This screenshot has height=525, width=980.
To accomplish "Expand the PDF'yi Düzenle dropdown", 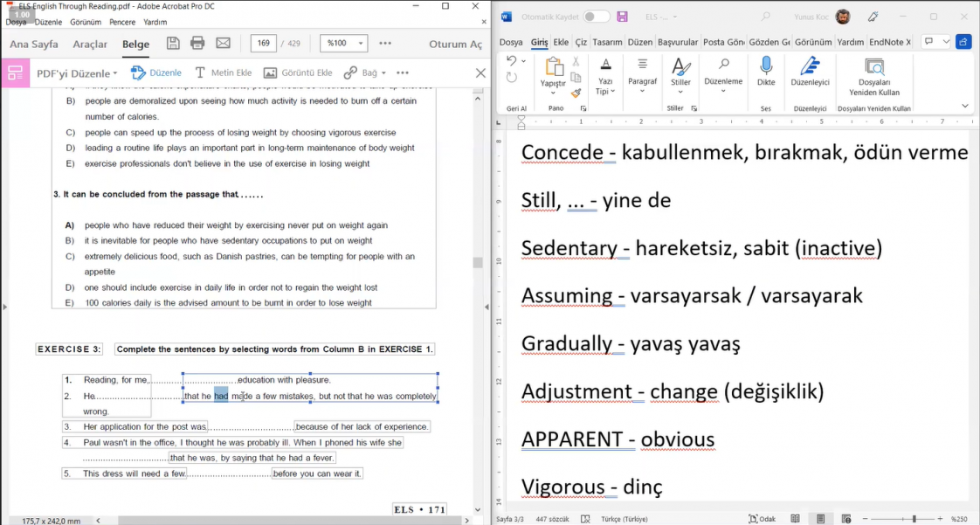I will tap(77, 73).
